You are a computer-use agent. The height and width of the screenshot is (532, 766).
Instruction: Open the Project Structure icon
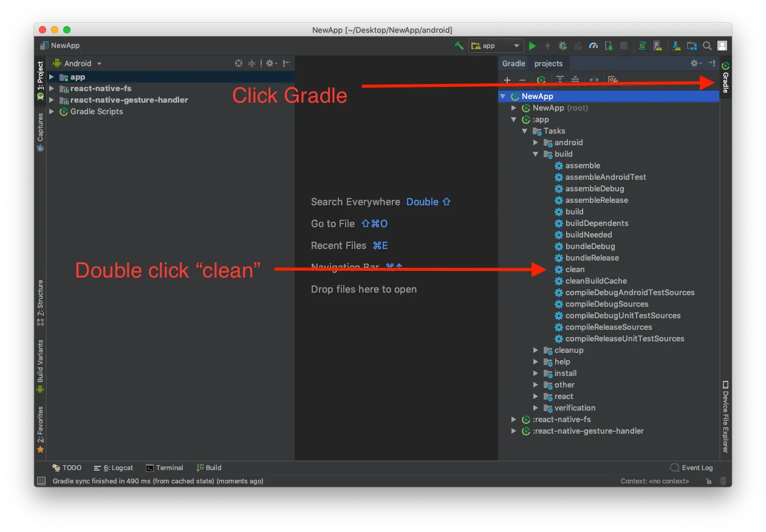click(692, 46)
